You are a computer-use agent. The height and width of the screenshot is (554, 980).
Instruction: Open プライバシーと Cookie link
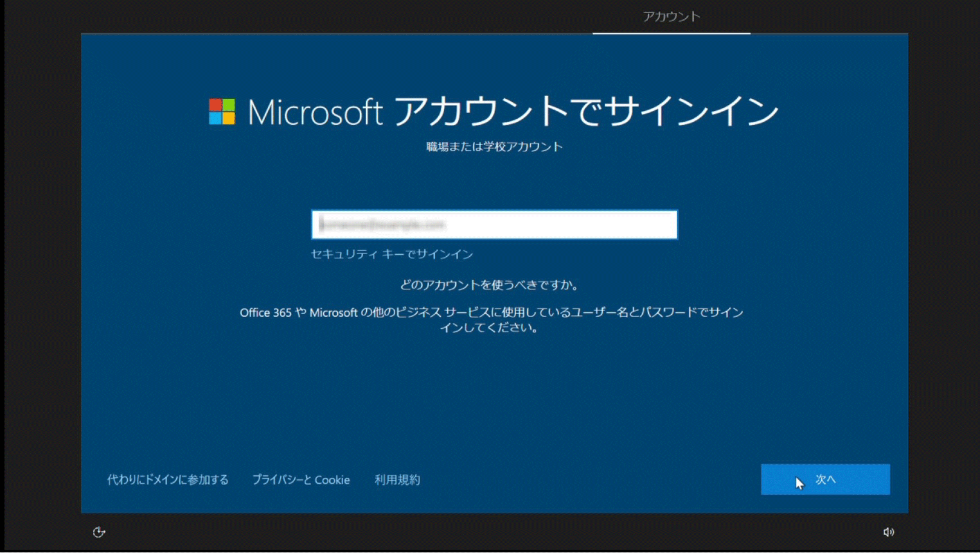[301, 480]
